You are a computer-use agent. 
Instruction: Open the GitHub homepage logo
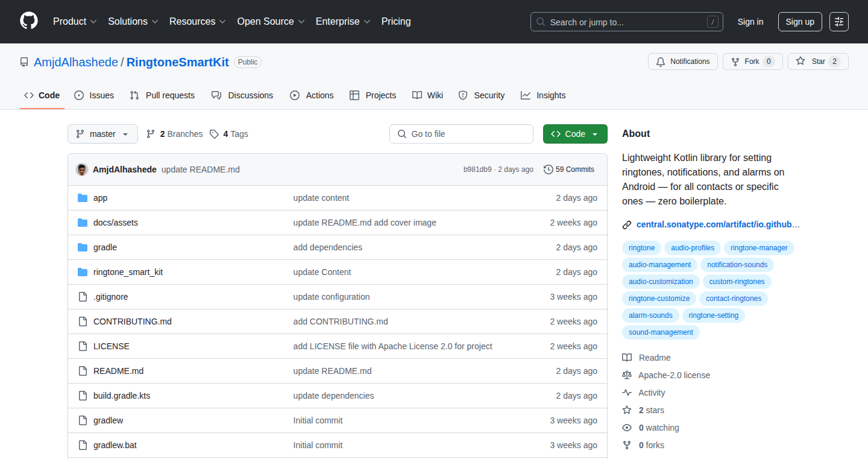click(29, 21)
